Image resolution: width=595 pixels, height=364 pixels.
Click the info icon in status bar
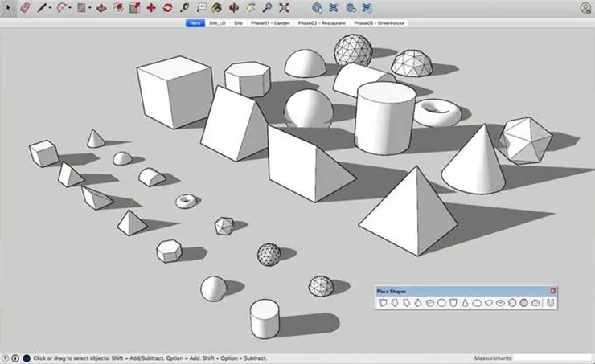[15, 358]
